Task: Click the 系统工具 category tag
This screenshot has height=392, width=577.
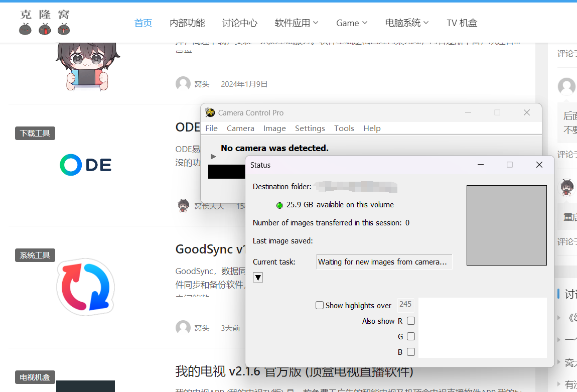Action: pos(35,255)
